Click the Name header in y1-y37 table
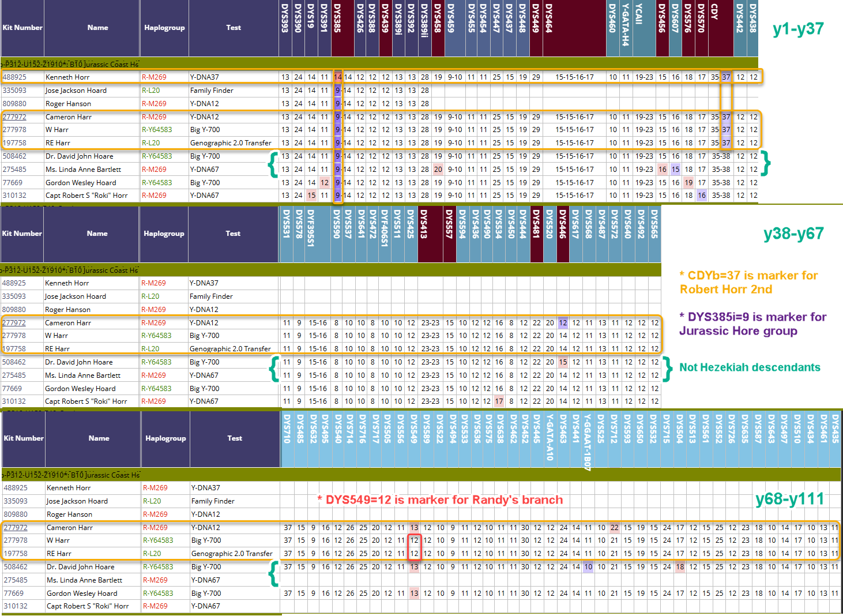Screen dimensions: 843x616 click(x=98, y=28)
